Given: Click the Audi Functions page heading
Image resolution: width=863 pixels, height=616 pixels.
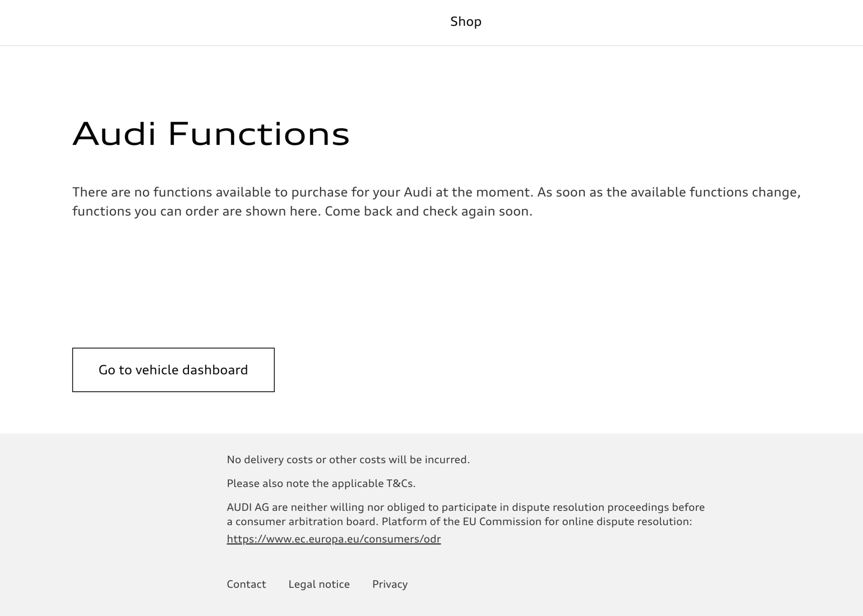Looking at the screenshot, I should click(211, 134).
